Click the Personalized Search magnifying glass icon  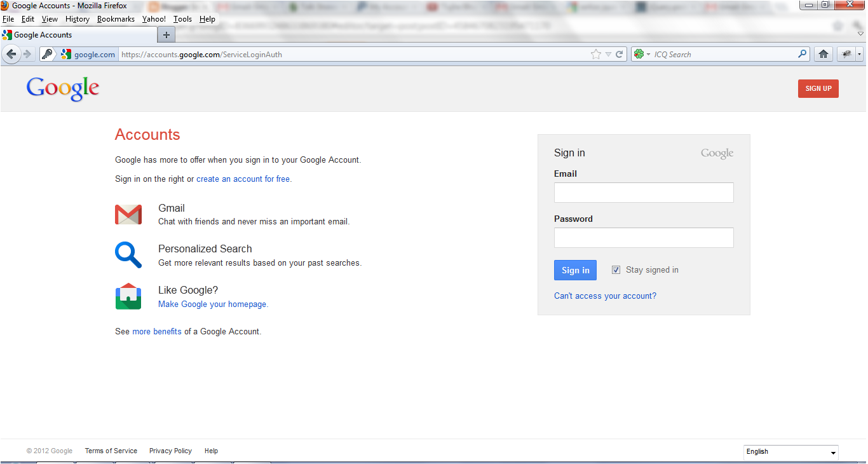tap(129, 255)
